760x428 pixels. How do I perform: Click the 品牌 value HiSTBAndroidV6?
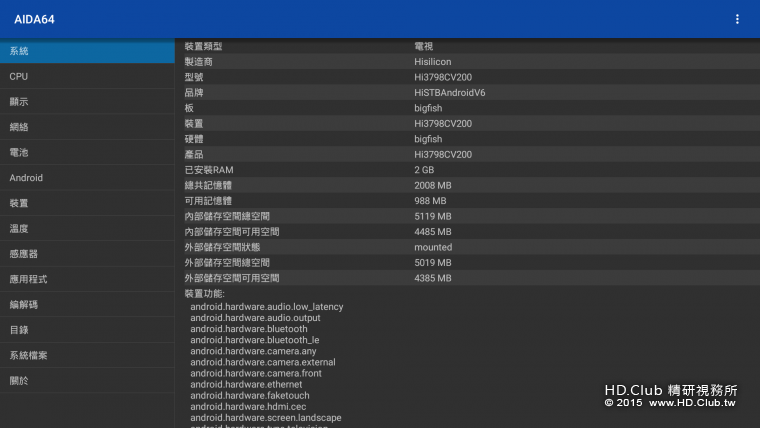[449, 93]
